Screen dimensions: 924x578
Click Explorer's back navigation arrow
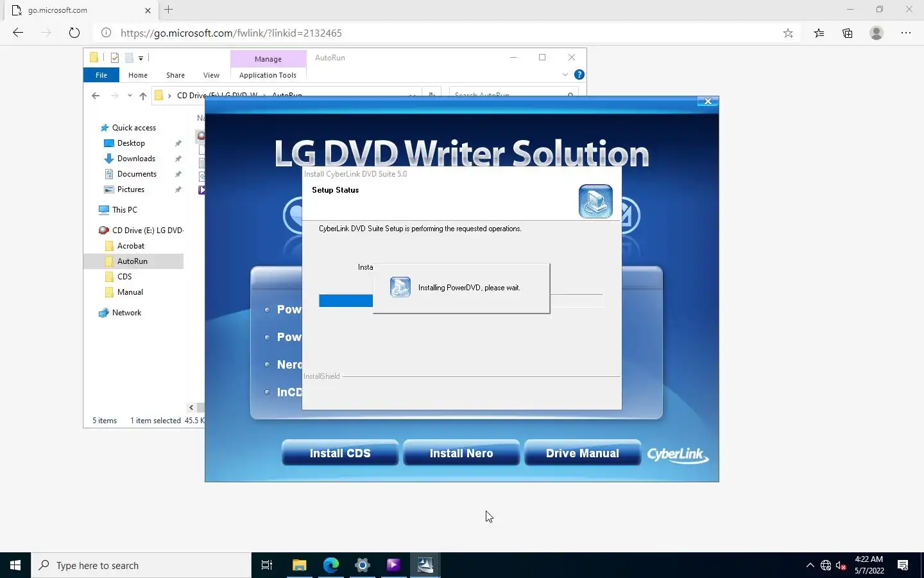click(96, 96)
